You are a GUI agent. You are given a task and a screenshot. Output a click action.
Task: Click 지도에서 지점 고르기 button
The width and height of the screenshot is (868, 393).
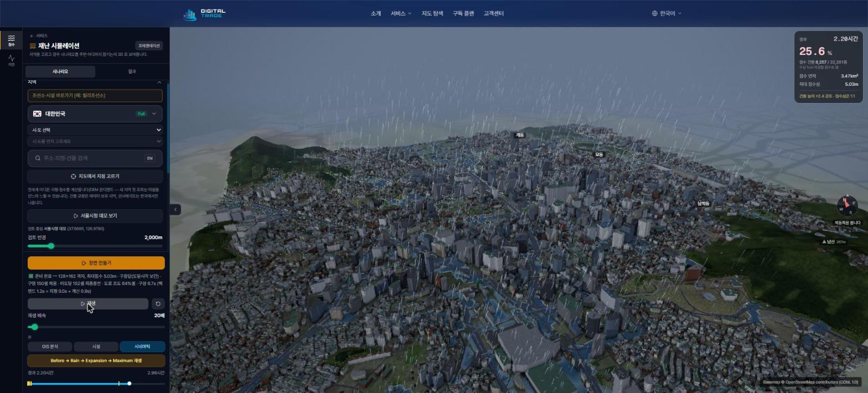(95, 177)
